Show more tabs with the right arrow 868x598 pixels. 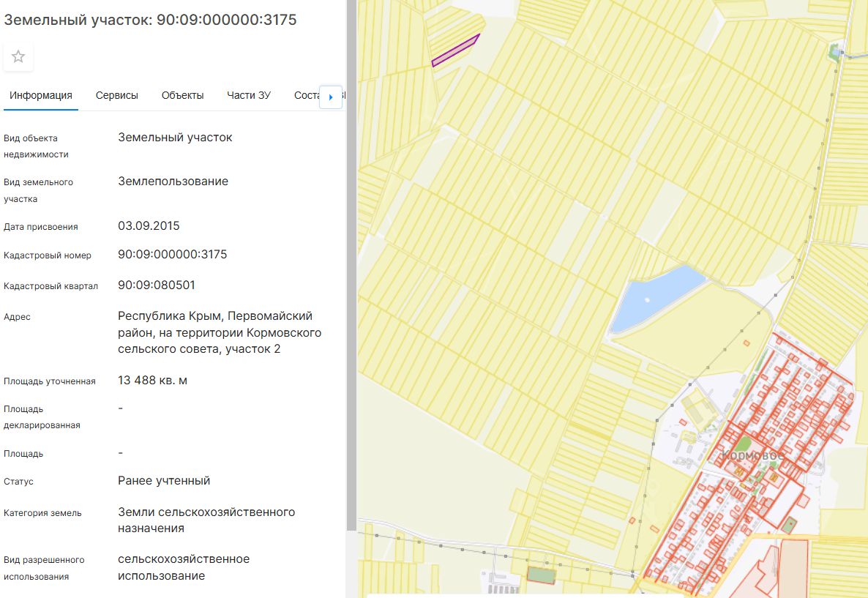331,97
